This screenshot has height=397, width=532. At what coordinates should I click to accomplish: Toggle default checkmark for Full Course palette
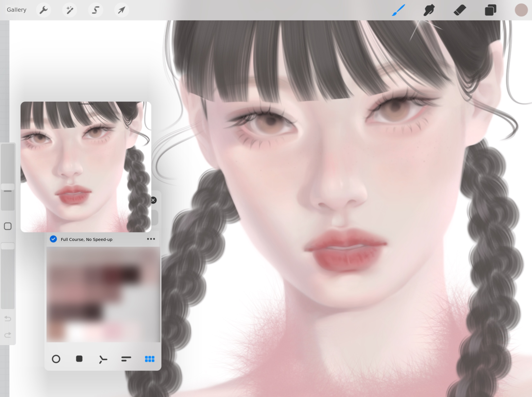pos(53,239)
